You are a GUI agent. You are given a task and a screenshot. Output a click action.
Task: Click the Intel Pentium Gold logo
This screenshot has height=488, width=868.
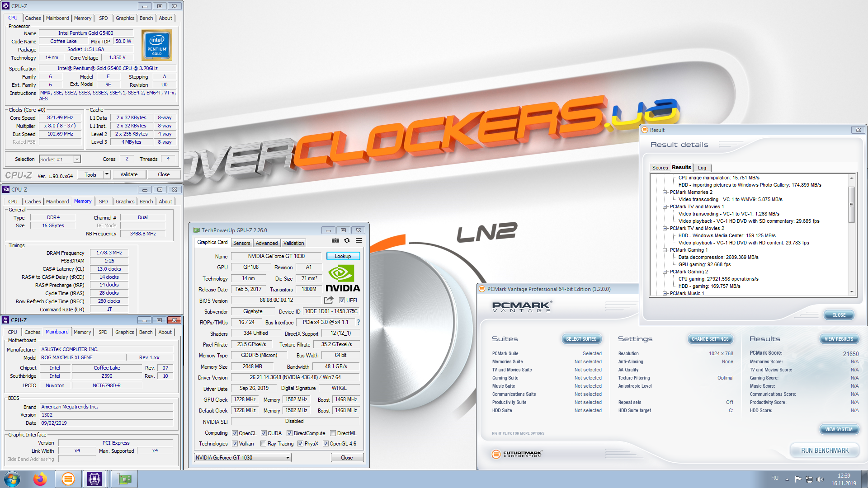[157, 45]
